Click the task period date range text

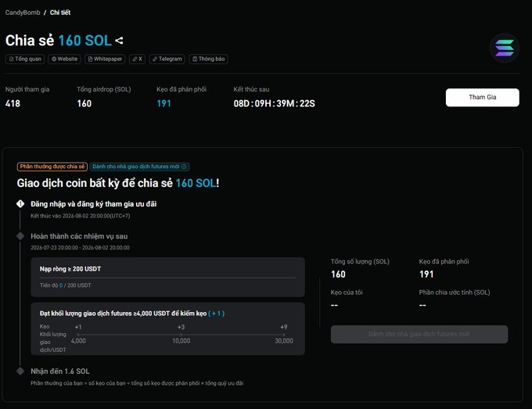pyautogui.click(x=80, y=248)
